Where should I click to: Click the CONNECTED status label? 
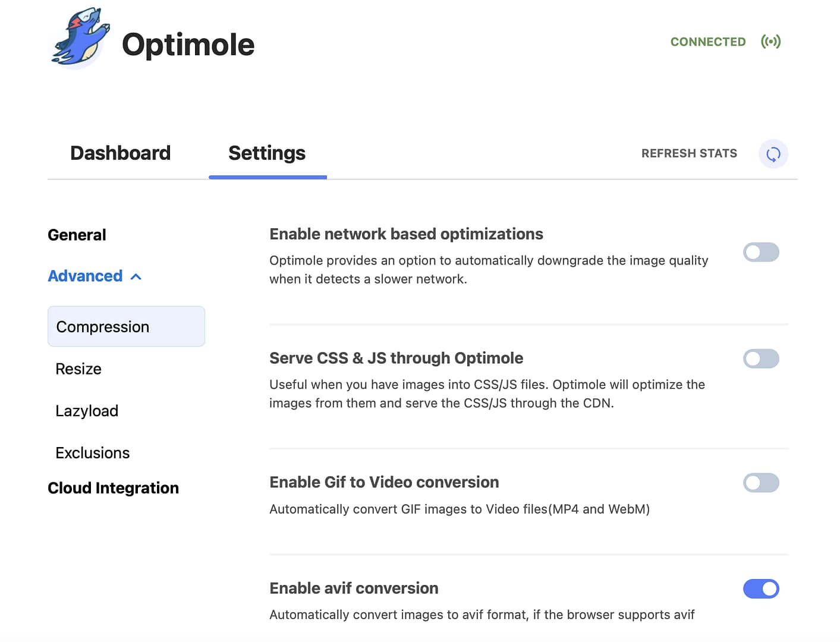(707, 41)
